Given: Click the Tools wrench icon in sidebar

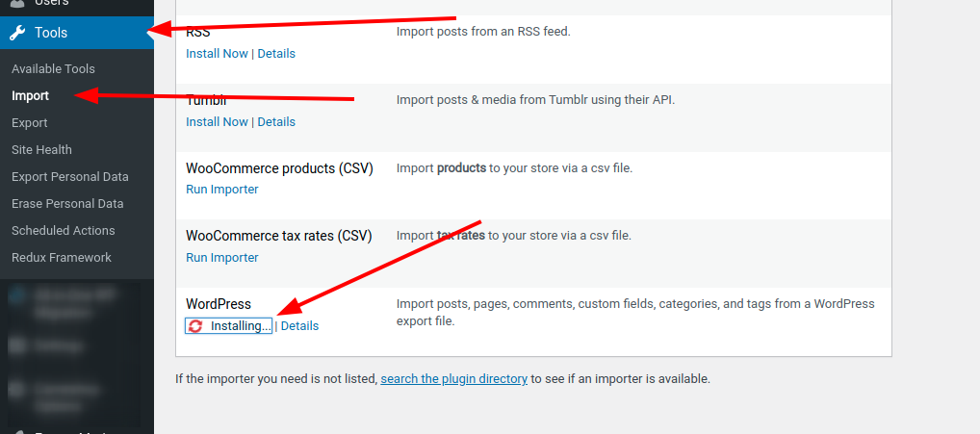Looking at the screenshot, I should point(17,33).
